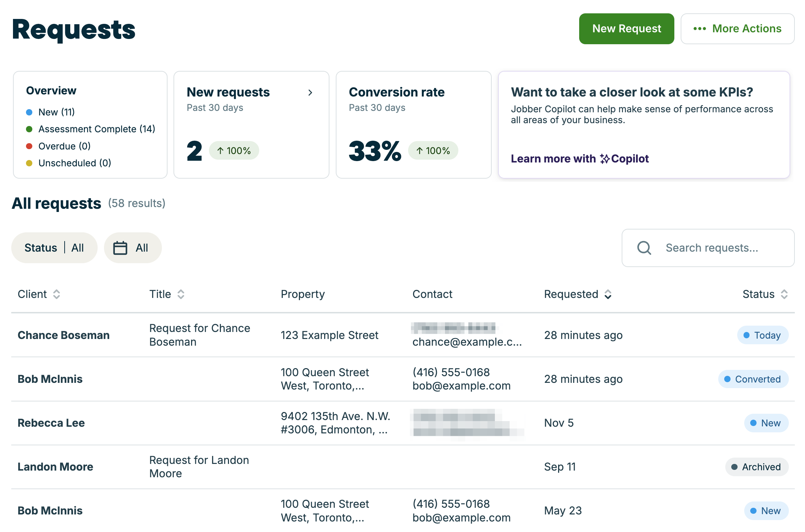Sort by Client column arrows
Image resolution: width=805 pixels, height=532 pixels.
coord(57,294)
